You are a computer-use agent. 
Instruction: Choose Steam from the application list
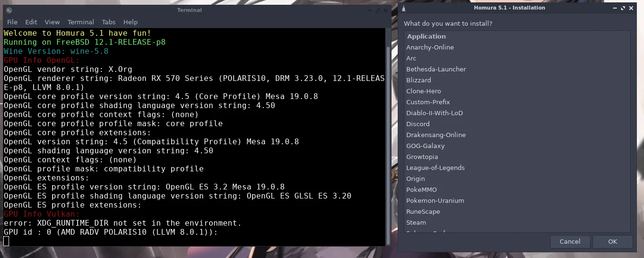point(517,222)
